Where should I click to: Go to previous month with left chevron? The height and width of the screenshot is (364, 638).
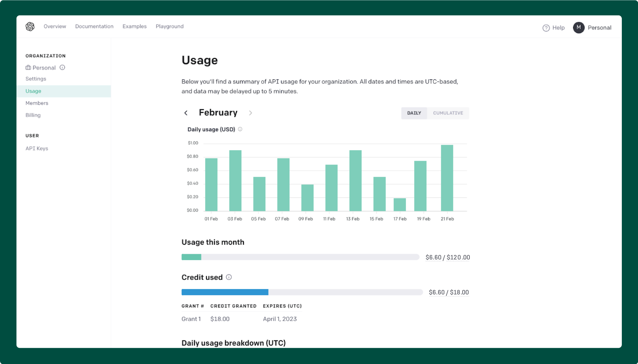coord(186,113)
